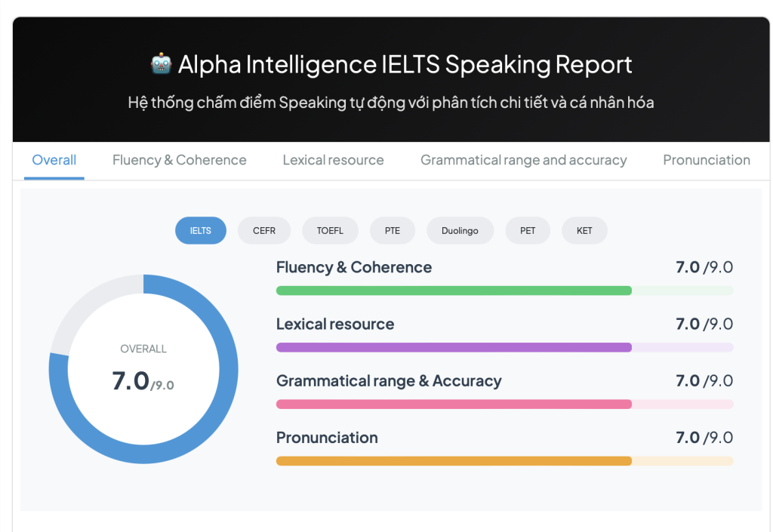Show scores in Duolingo scale
This screenshot has height=532, width=773.
pyautogui.click(x=460, y=230)
